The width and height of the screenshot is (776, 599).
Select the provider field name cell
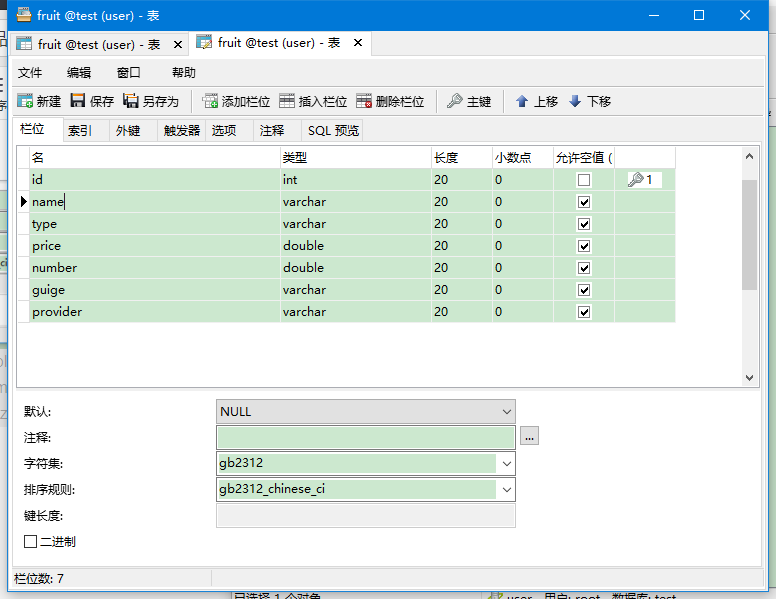pyautogui.click(x=154, y=312)
